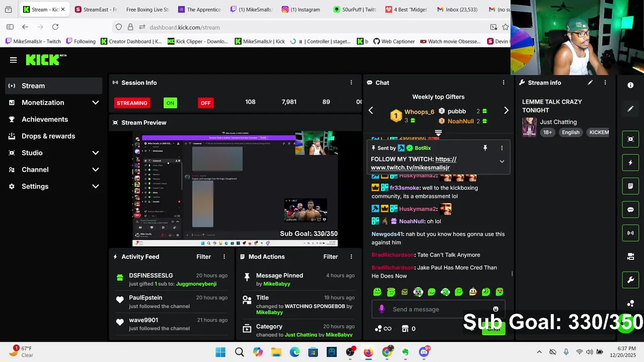Click the Kick logo at the top
The width and height of the screenshot is (644, 362).
pos(46,60)
